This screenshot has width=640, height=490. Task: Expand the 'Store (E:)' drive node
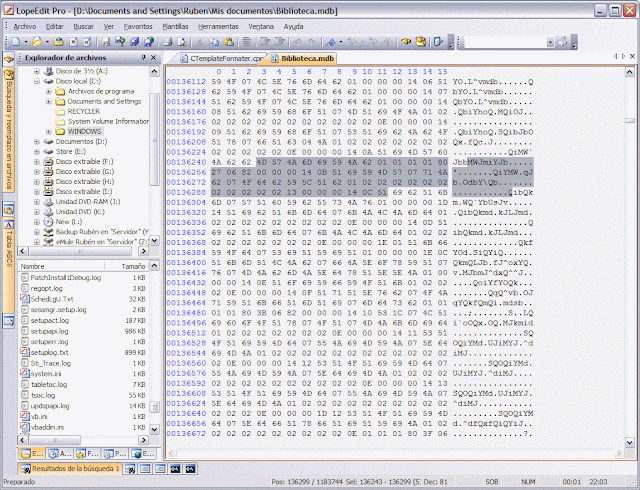[x=37, y=151]
